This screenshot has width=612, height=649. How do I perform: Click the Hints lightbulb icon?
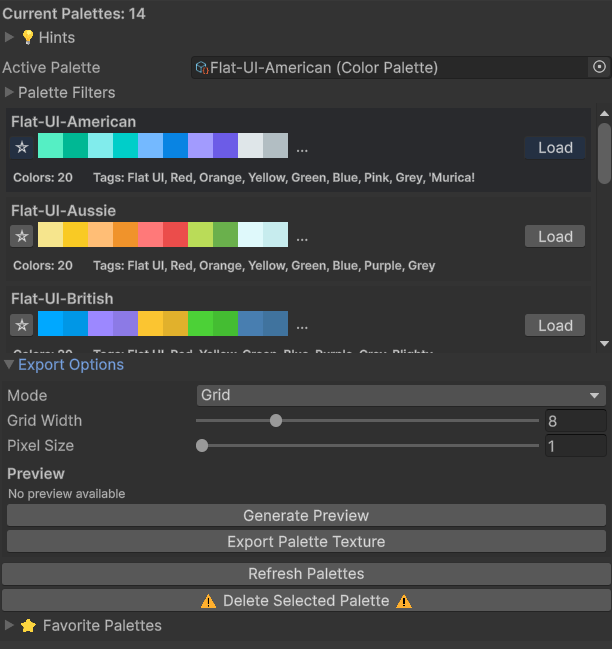pyautogui.click(x=28, y=37)
